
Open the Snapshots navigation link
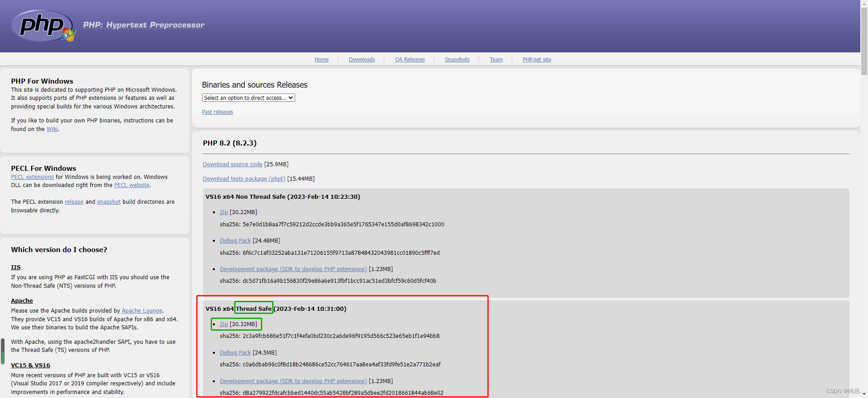tap(457, 60)
